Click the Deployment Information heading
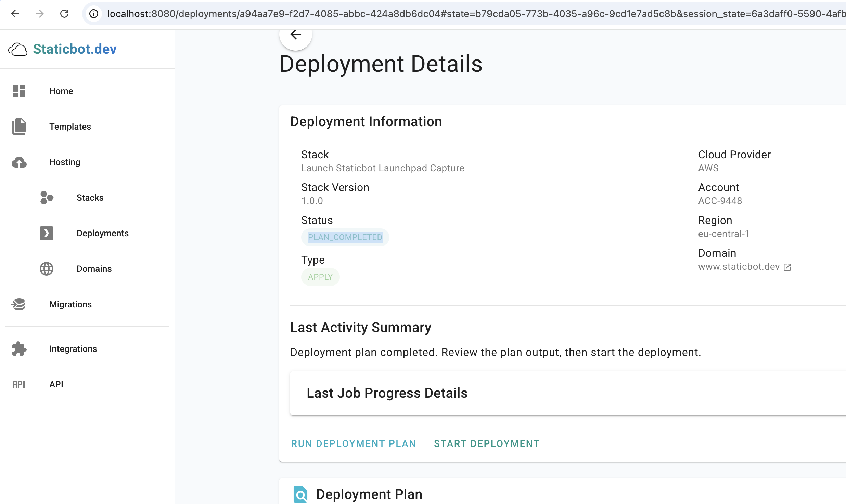846x504 pixels. pos(366,122)
